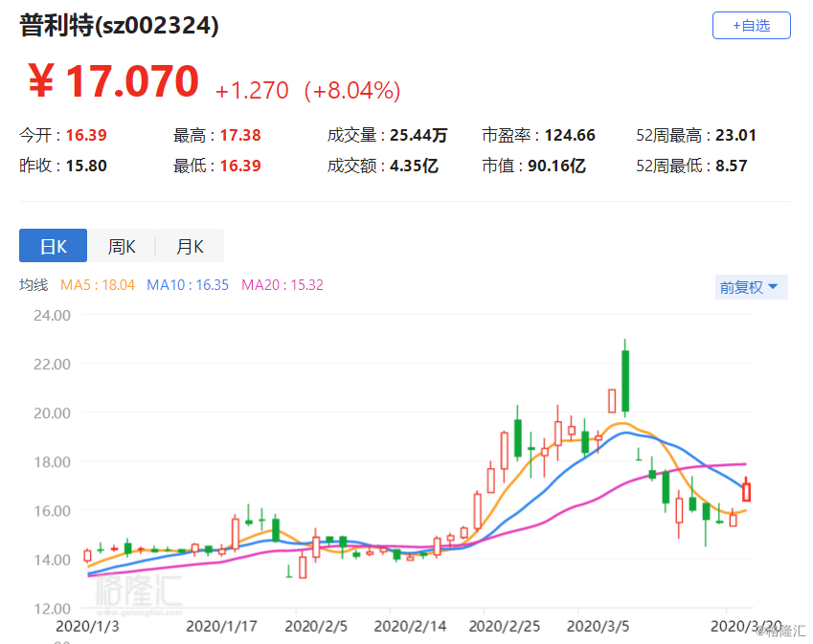Click the 2020/1/3 date label
Viewport: 813px width, 644px height.
[x=87, y=627]
